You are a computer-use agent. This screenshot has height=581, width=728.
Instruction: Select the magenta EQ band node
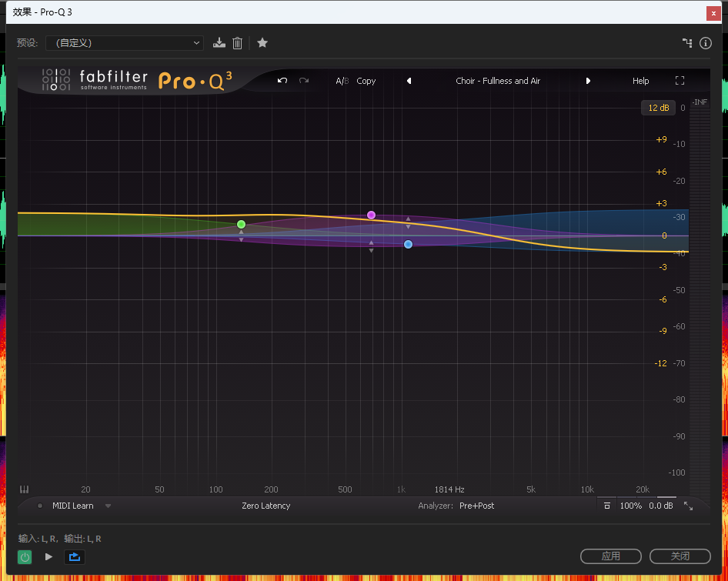(371, 215)
